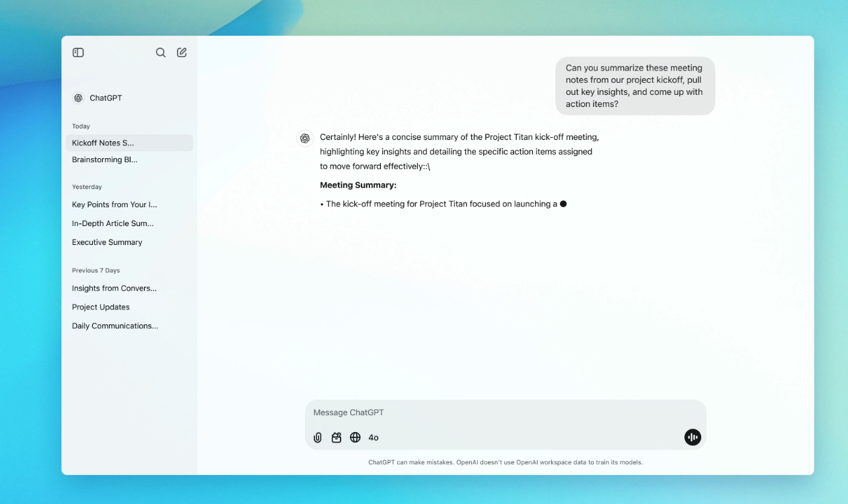Start voice mode with the waveform button

(693, 437)
